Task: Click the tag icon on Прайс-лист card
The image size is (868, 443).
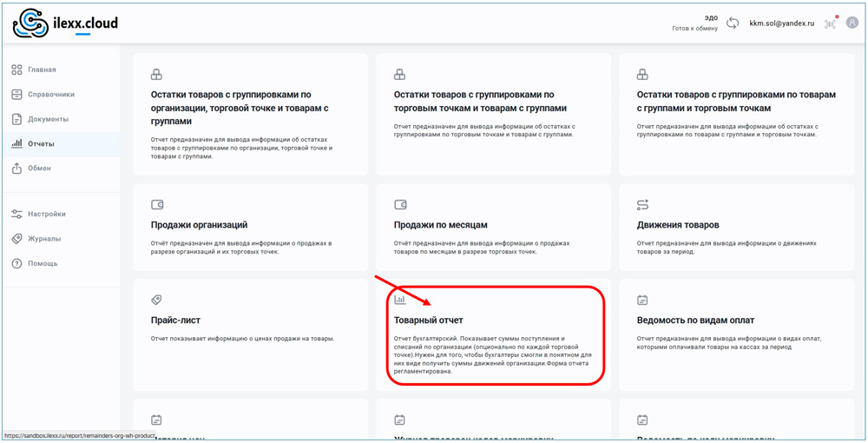Action: point(157,300)
